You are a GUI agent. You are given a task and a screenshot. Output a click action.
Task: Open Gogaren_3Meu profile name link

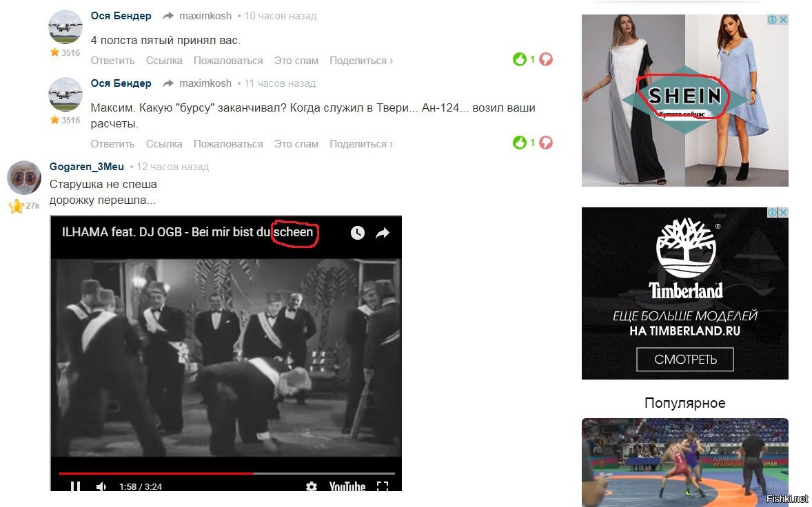pos(86,167)
